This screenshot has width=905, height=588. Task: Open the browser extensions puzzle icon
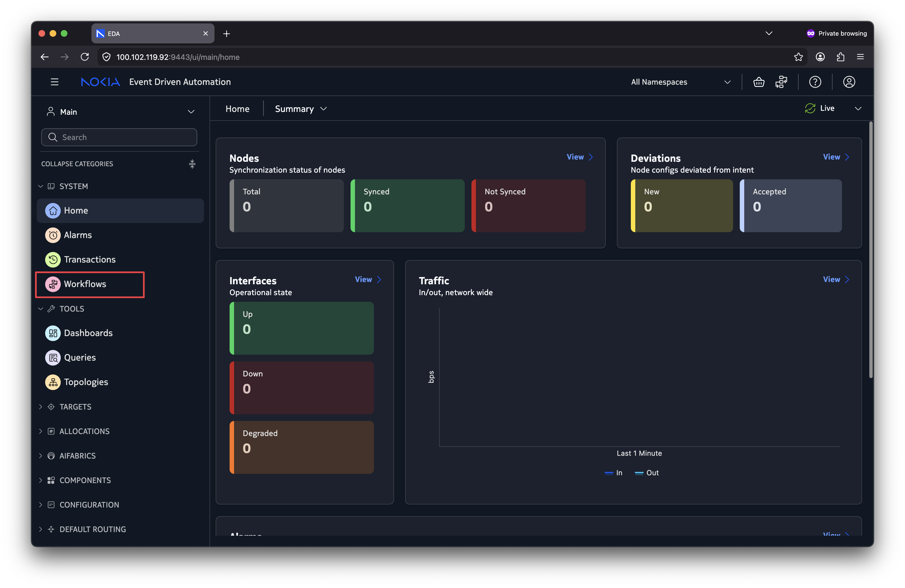click(x=840, y=57)
